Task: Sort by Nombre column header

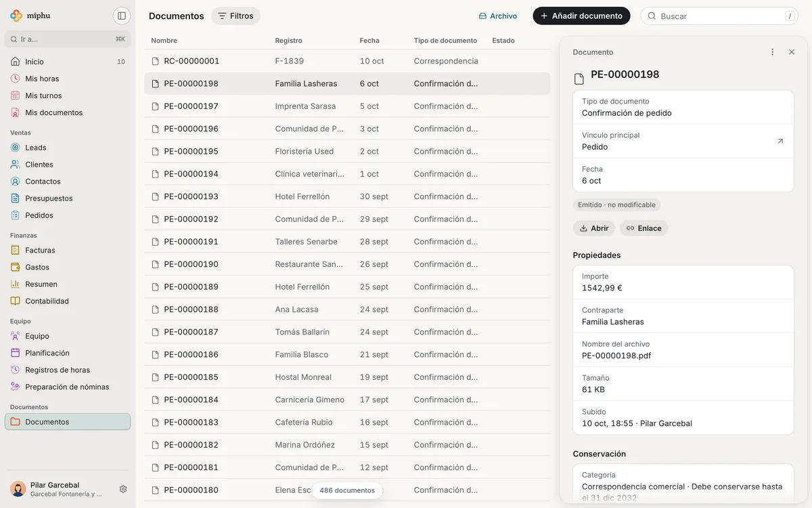Action: (x=164, y=41)
